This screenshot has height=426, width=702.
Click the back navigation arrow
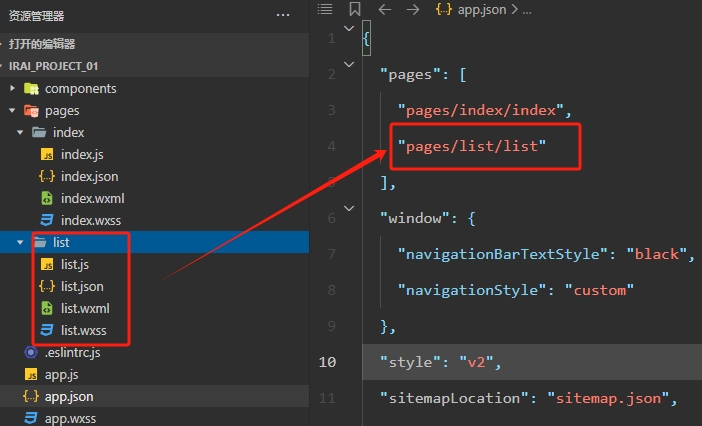tap(384, 9)
